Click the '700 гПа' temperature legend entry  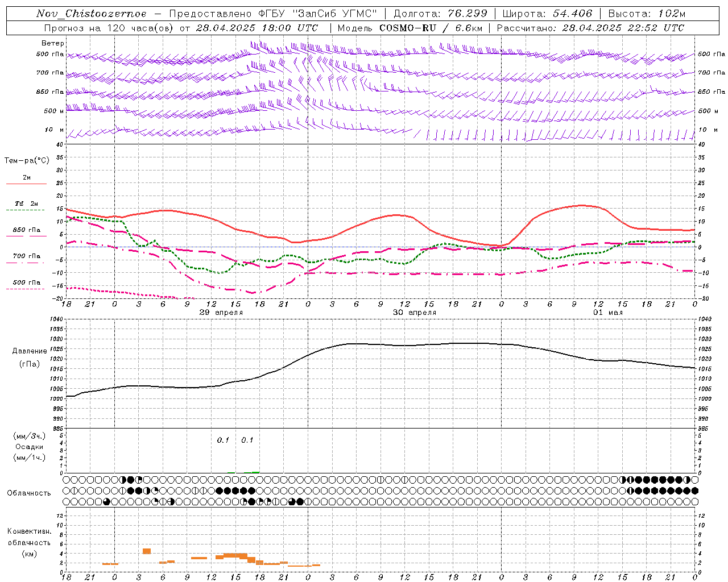27,256
